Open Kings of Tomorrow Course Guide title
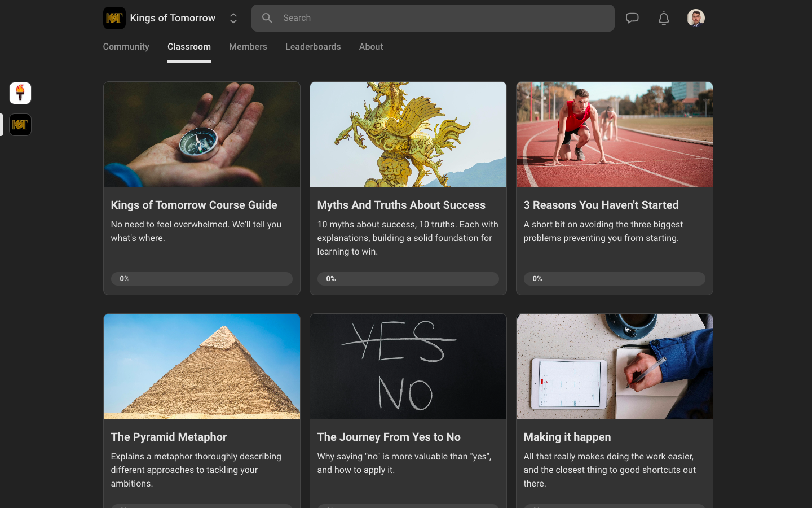 click(194, 205)
